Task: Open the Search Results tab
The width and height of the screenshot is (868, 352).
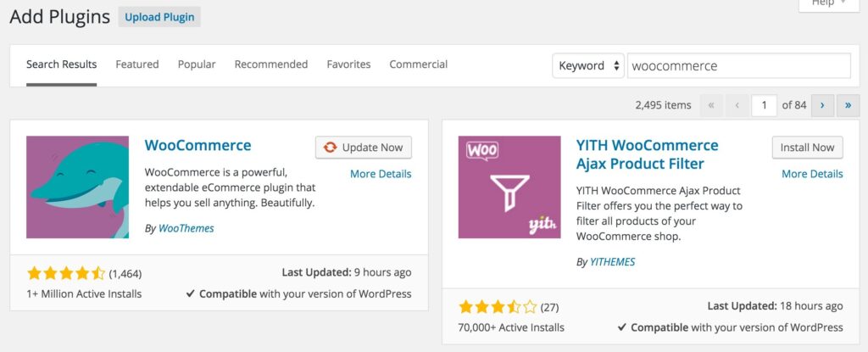Action: tap(61, 64)
